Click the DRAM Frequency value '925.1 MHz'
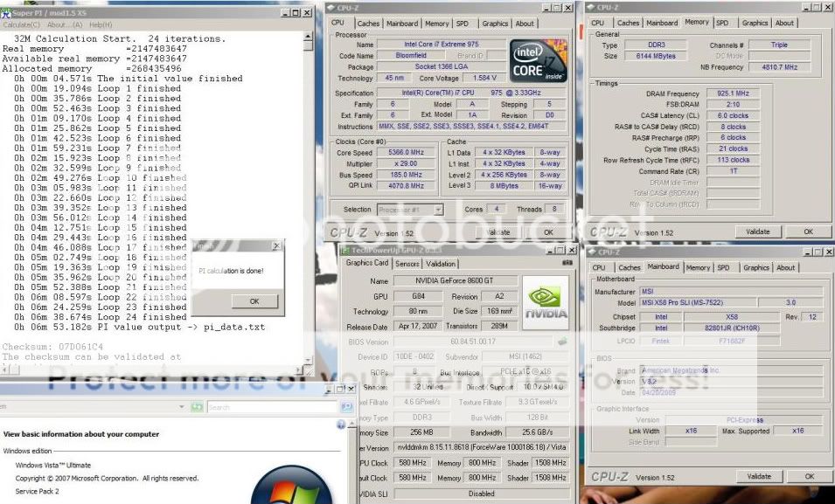The width and height of the screenshot is (835, 504). click(733, 93)
